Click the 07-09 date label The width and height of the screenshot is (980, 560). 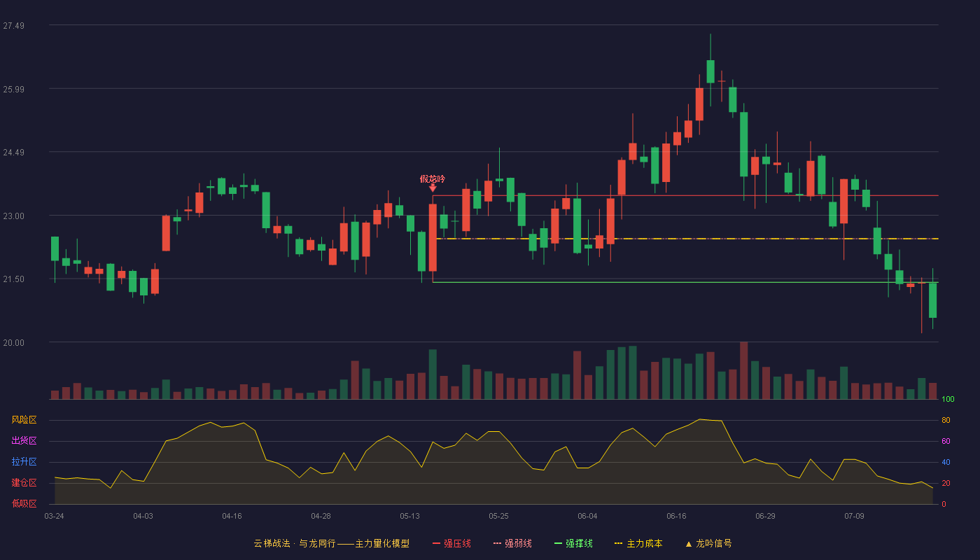click(x=854, y=516)
